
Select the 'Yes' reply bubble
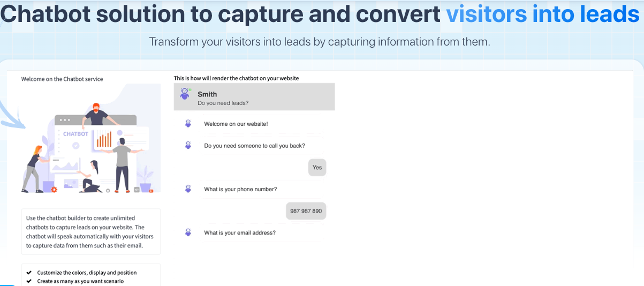[317, 168]
